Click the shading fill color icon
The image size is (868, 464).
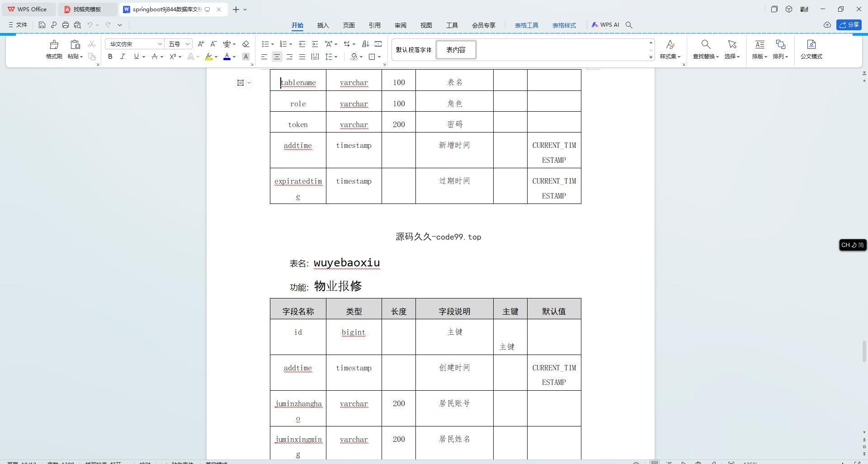(354, 57)
